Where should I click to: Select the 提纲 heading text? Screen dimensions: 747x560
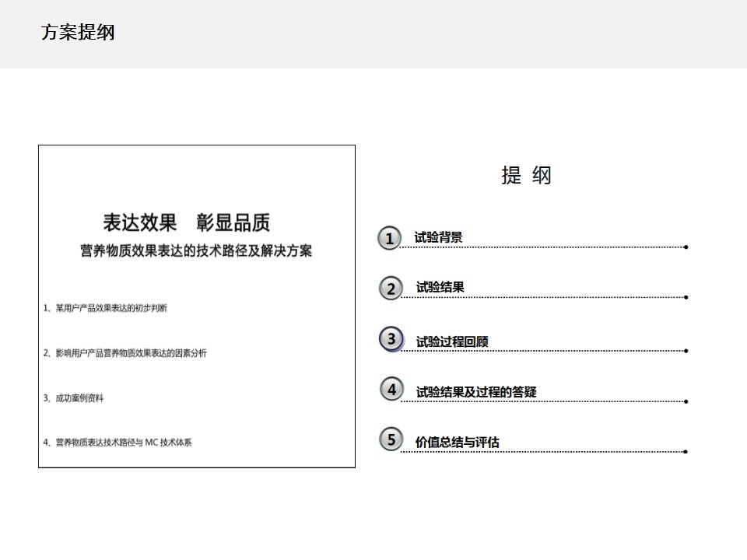point(526,176)
